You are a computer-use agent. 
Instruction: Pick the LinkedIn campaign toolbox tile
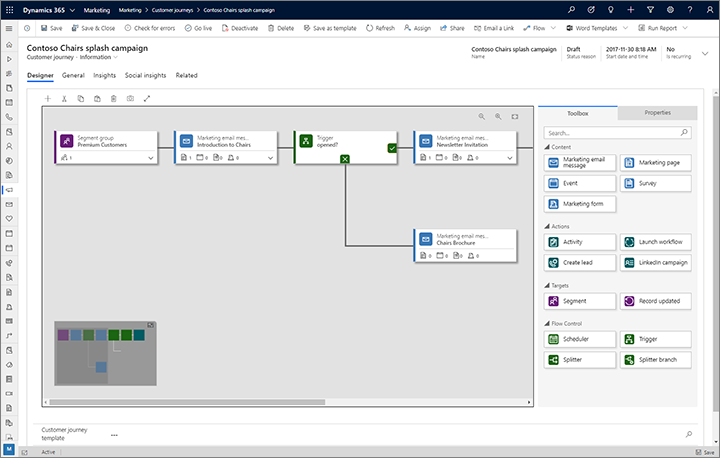[x=655, y=263]
